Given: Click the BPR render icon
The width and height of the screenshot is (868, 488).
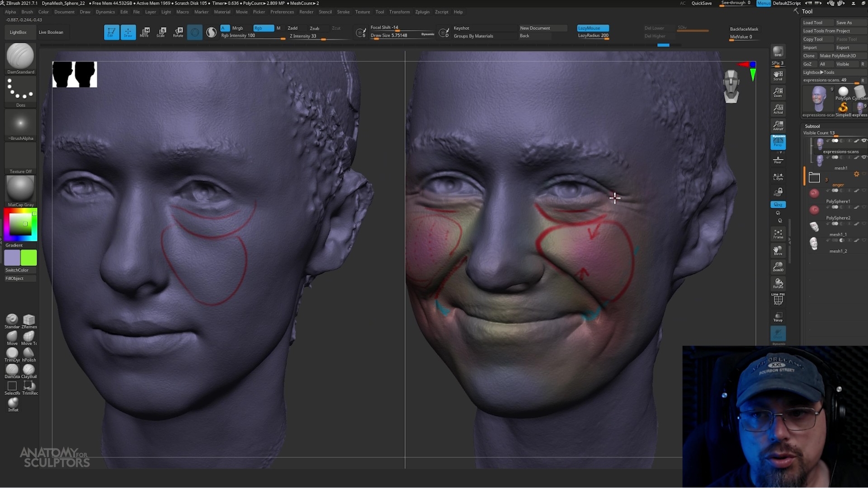Looking at the screenshot, I should 778,52.
